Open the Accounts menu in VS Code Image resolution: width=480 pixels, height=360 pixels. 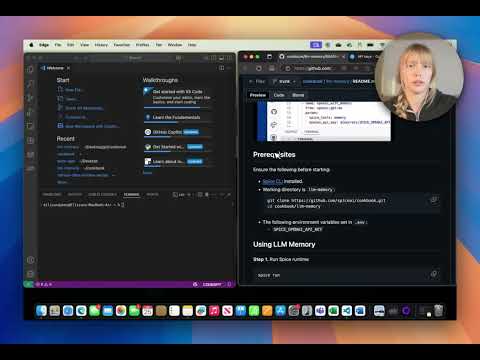click(30, 260)
